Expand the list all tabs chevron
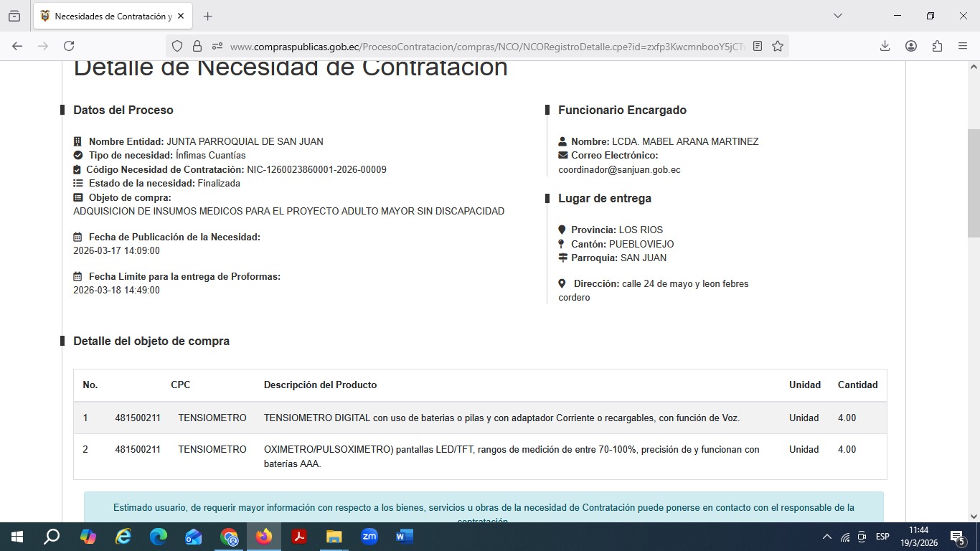The image size is (980, 551). point(837,16)
